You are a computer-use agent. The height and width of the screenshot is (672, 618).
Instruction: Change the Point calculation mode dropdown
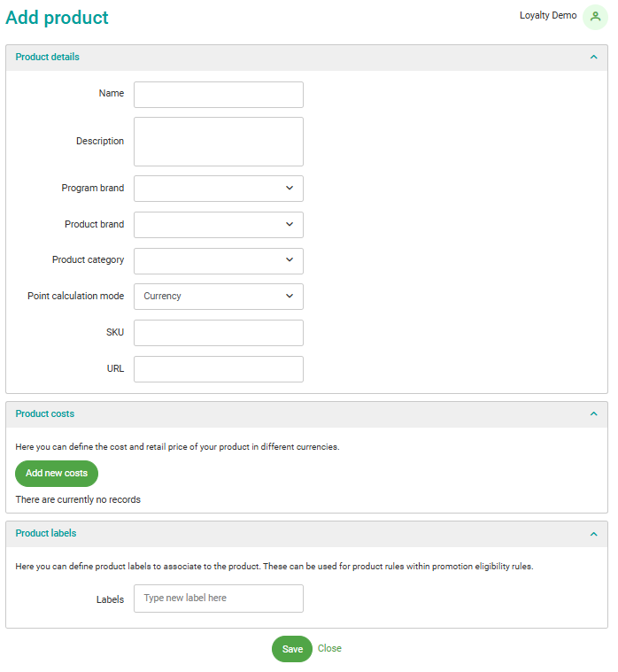[219, 297]
